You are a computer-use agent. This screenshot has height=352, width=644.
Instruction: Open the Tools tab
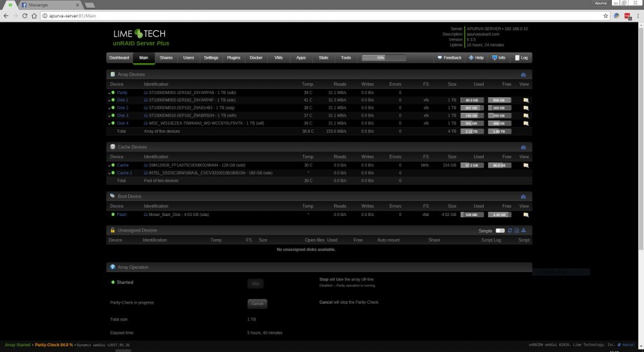tap(346, 58)
